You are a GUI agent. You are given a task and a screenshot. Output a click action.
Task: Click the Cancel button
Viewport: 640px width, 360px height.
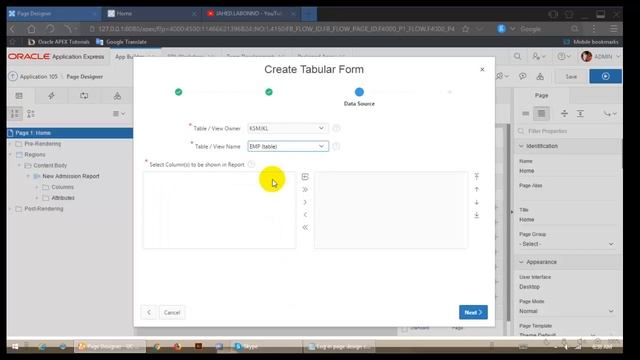(x=172, y=312)
